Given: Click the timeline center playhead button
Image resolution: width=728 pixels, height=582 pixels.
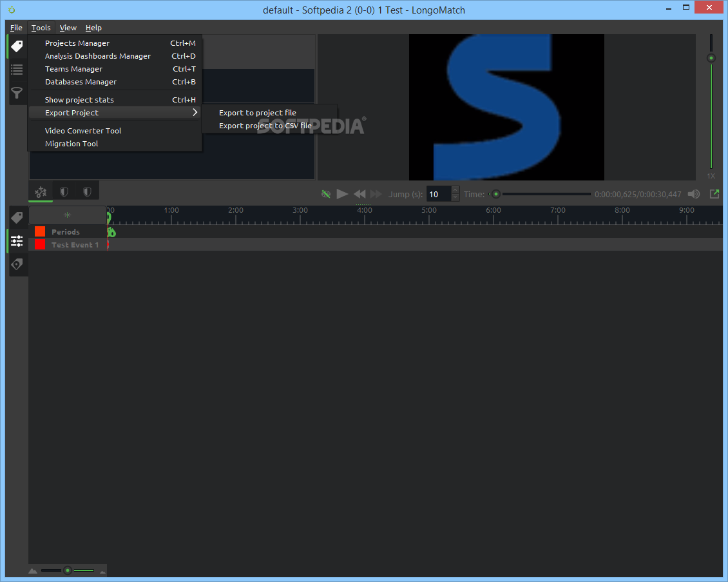Looking at the screenshot, I should (x=67, y=215).
